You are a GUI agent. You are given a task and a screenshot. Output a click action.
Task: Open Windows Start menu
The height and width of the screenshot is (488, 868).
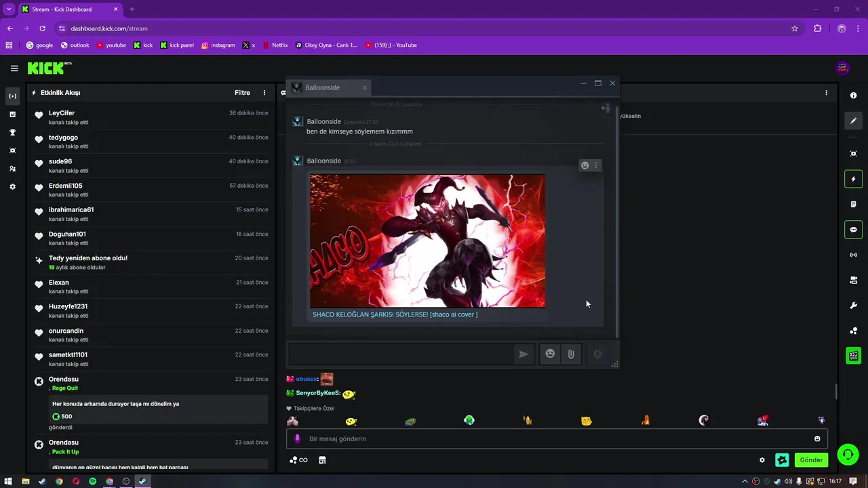tap(8, 481)
